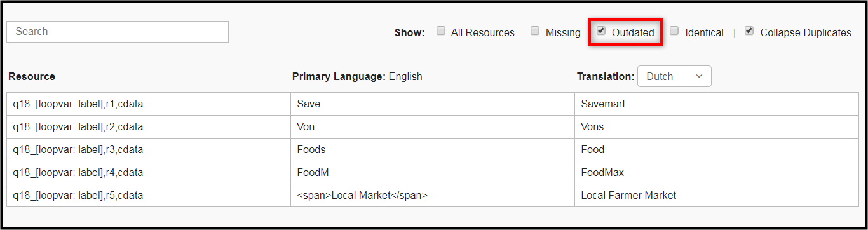Screen dimensions: 868x230
Task: Click the 'All Resources' label text
Action: pyautogui.click(x=483, y=32)
